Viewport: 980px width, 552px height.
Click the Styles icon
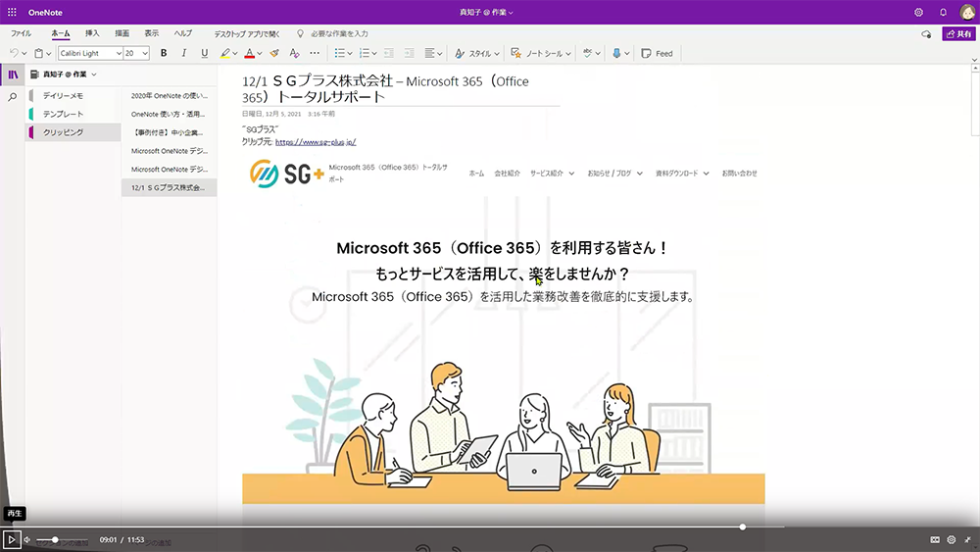[460, 53]
